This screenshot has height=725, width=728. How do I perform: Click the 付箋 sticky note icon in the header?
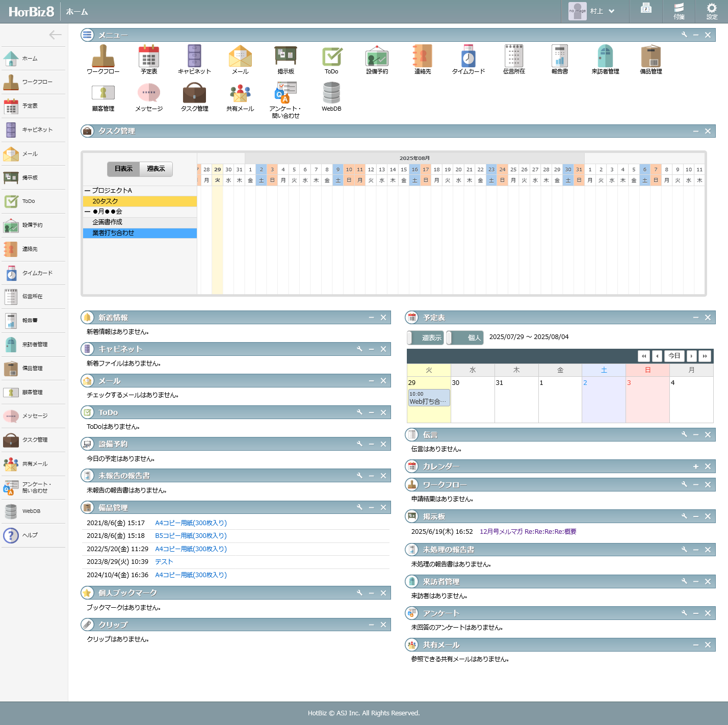click(x=679, y=11)
